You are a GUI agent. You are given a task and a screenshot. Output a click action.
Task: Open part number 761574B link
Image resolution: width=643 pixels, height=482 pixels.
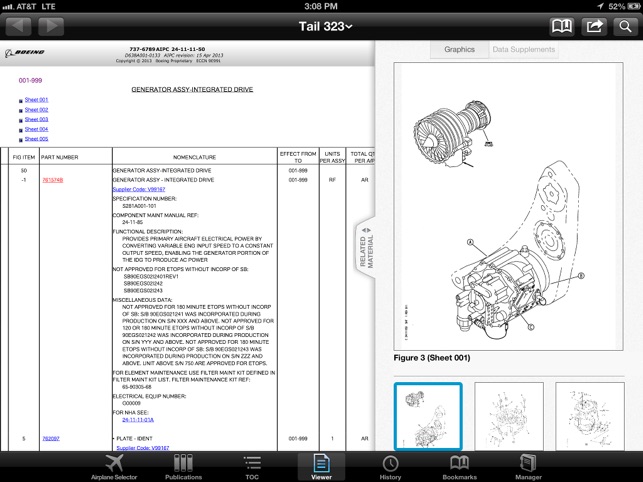[x=52, y=180]
